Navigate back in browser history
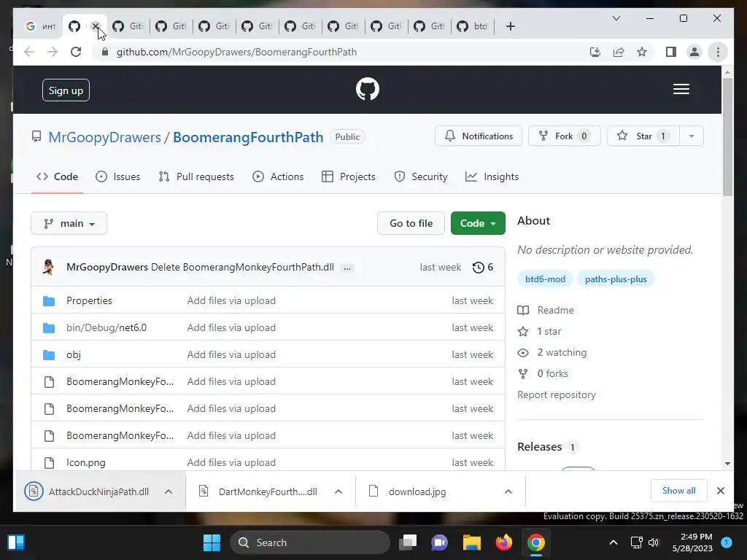Image resolution: width=747 pixels, height=560 pixels. tap(29, 52)
